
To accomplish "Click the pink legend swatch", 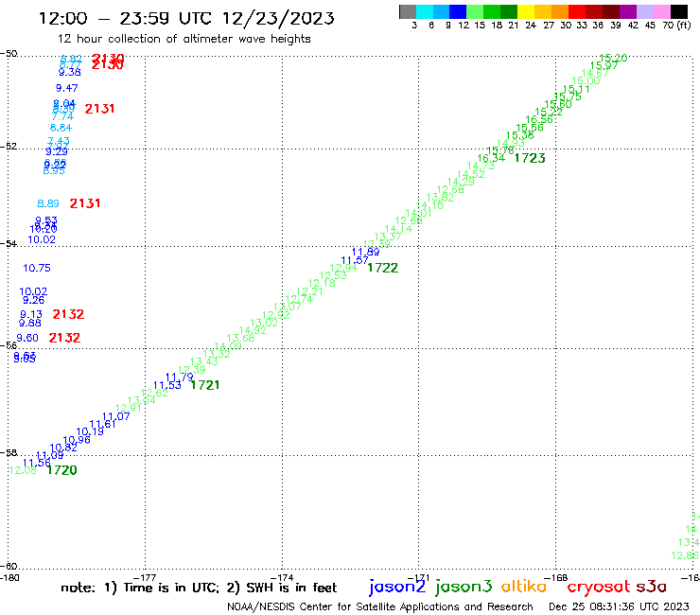I will [661, 11].
